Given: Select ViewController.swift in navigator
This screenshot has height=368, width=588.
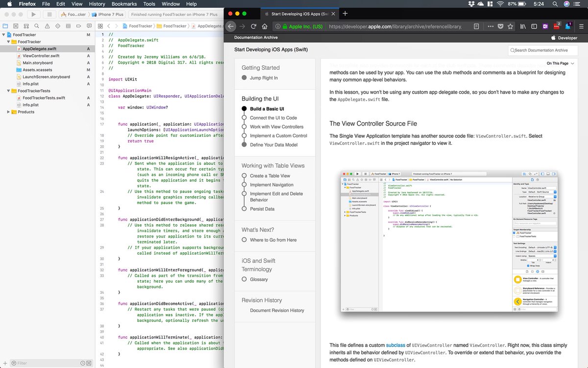Looking at the screenshot, I should [41, 56].
